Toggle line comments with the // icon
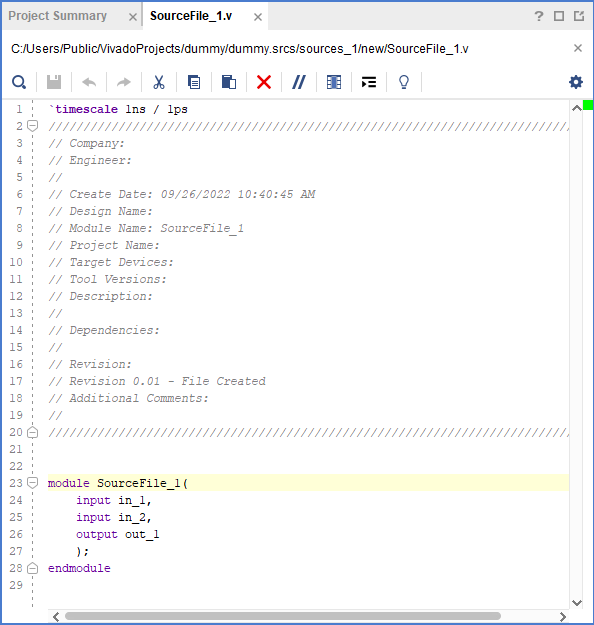This screenshot has height=625, width=594. pos(299,83)
